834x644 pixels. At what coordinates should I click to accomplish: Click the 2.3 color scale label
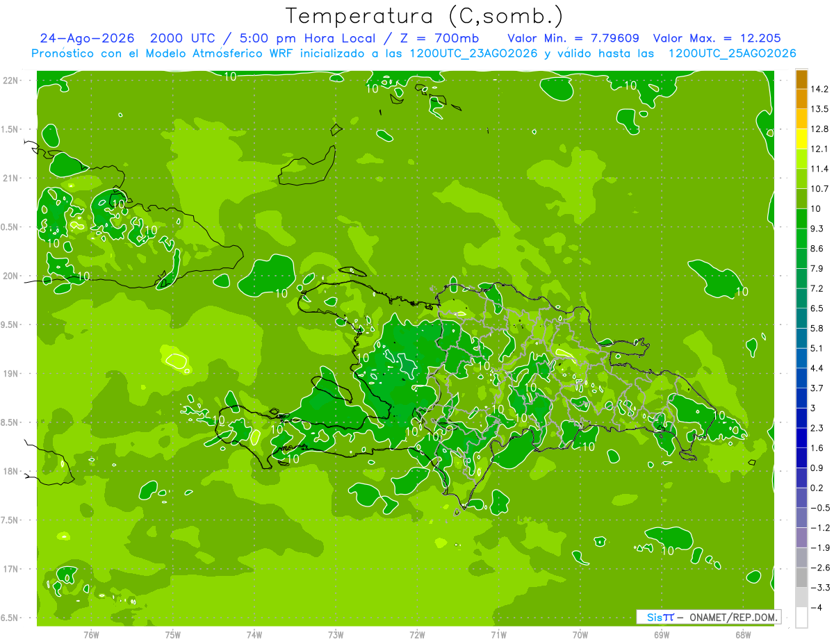point(817,428)
